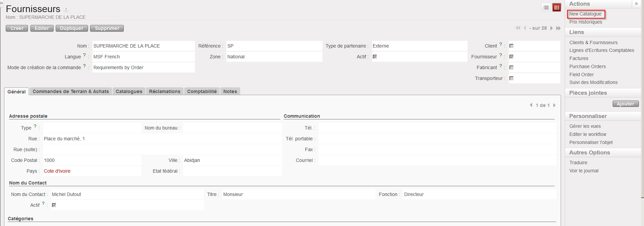This screenshot has height=226, width=644.
Task: Go to next supplier record arrow
Action: click(552, 28)
